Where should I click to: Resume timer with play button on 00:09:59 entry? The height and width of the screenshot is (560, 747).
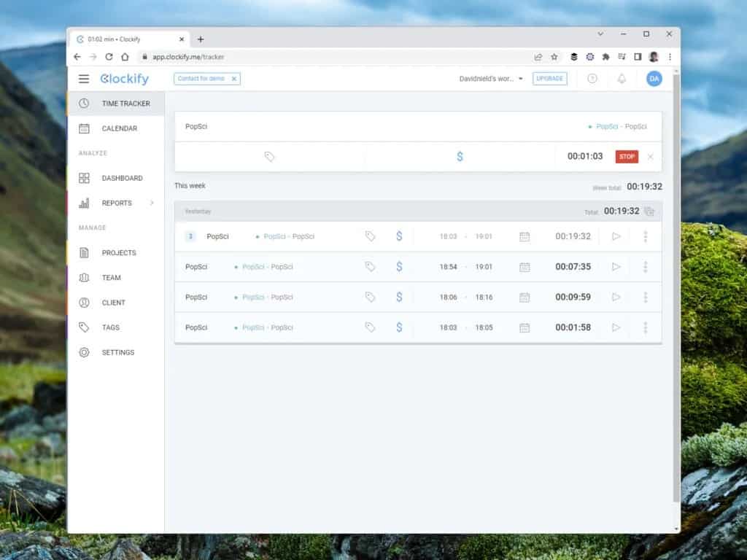(x=616, y=297)
